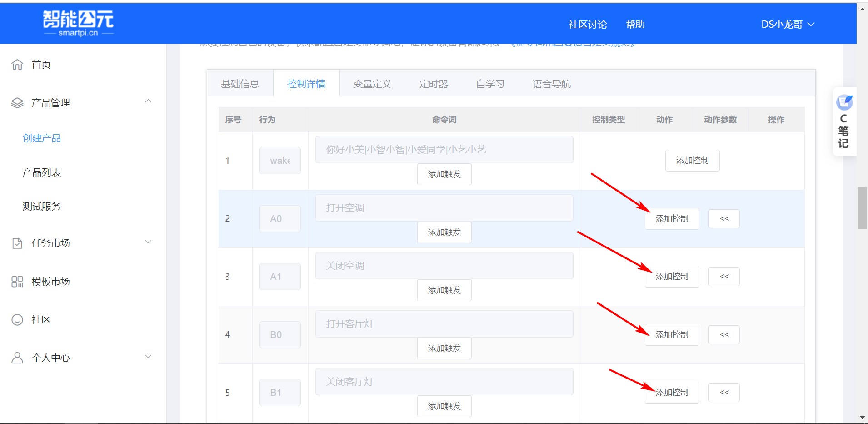This screenshot has height=424, width=868.
Task: Click 添加触发 under 打开空调
Action: tap(444, 232)
